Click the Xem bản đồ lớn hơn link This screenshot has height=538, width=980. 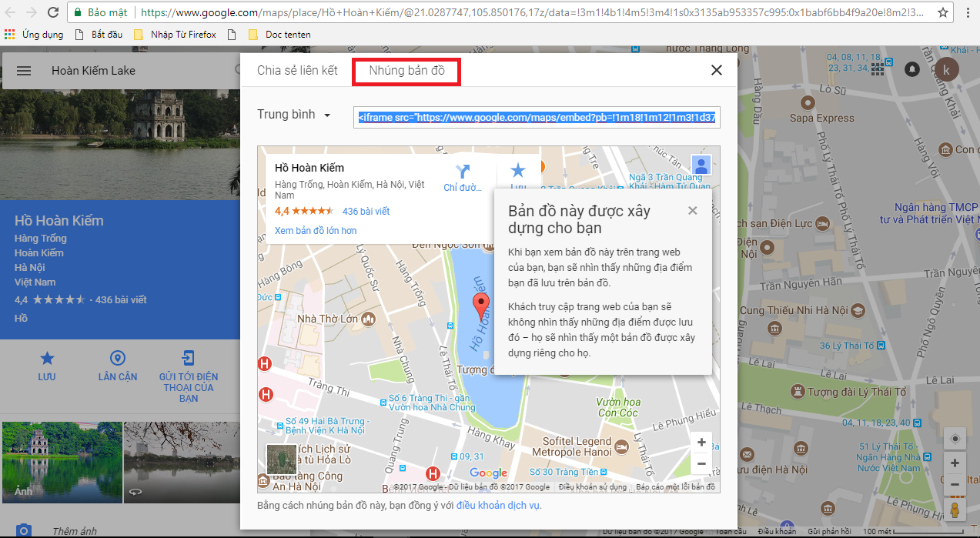[316, 230]
